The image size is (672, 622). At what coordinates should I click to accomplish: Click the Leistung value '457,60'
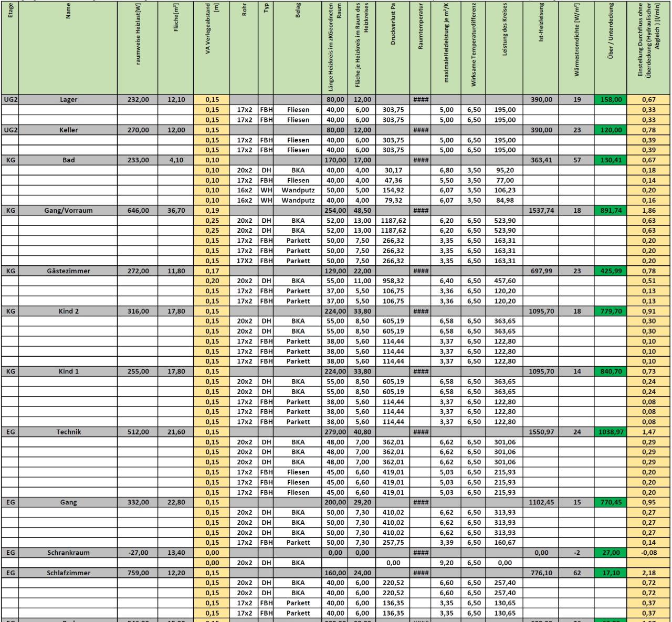pos(505,281)
